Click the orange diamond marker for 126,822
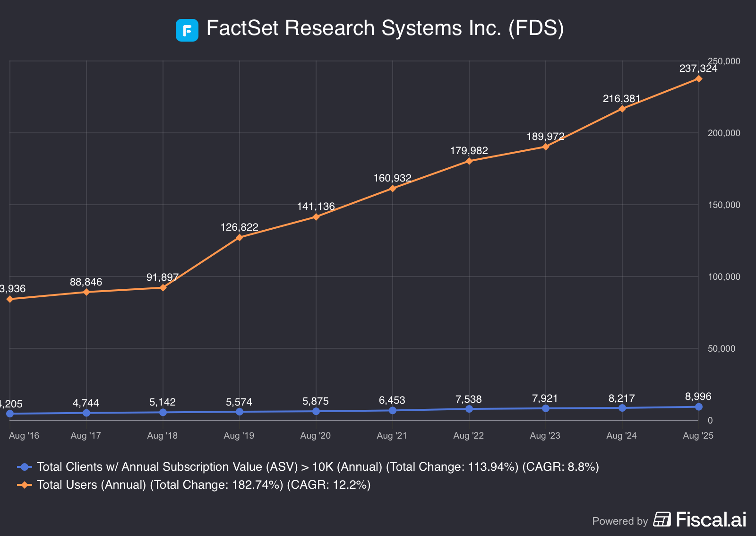The height and width of the screenshot is (536, 756). click(x=239, y=237)
